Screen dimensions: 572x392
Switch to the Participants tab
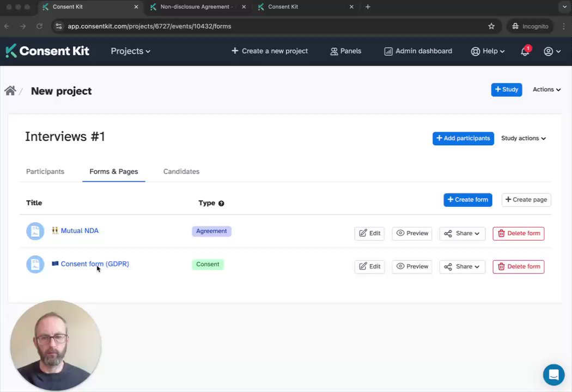click(45, 171)
